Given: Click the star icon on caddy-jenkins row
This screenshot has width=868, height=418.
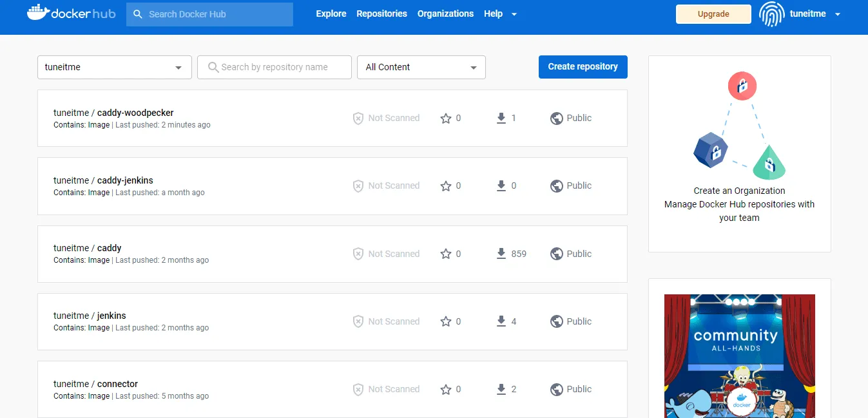Looking at the screenshot, I should [445, 186].
